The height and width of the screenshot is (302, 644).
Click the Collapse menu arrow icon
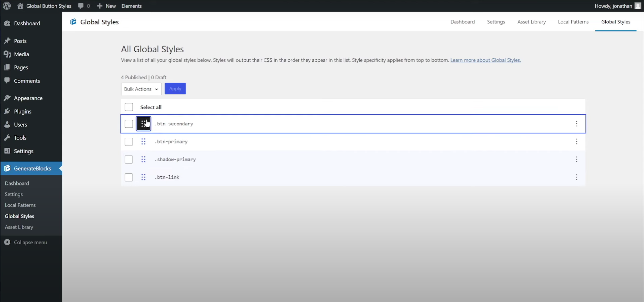click(x=7, y=242)
